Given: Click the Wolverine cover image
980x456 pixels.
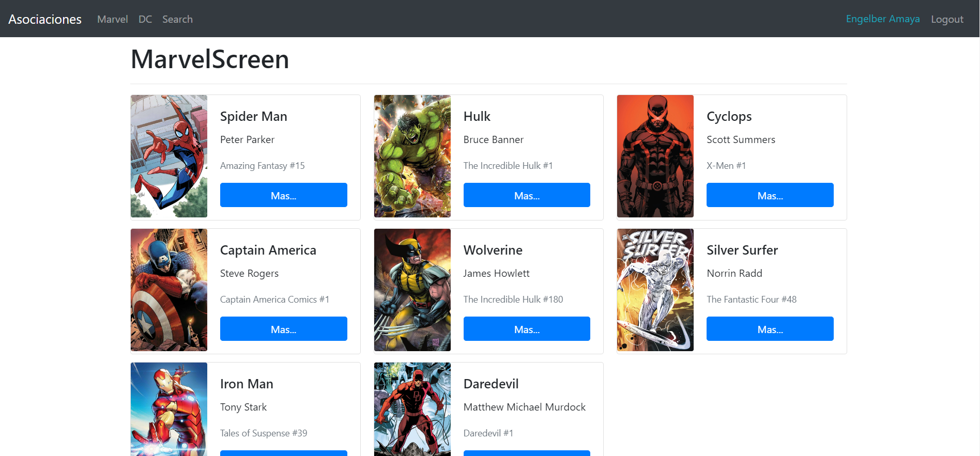Looking at the screenshot, I should pos(412,290).
